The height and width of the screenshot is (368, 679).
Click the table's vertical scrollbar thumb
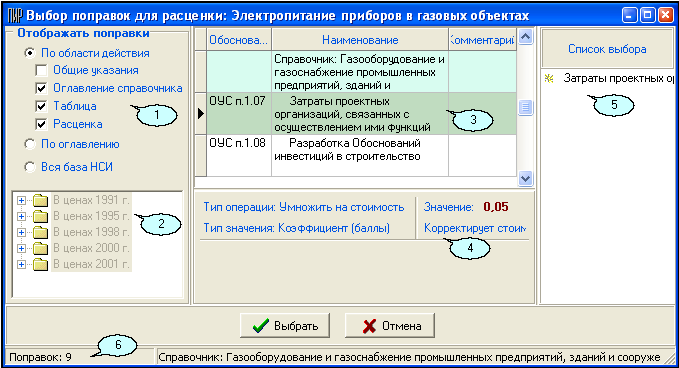pos(525,107)
